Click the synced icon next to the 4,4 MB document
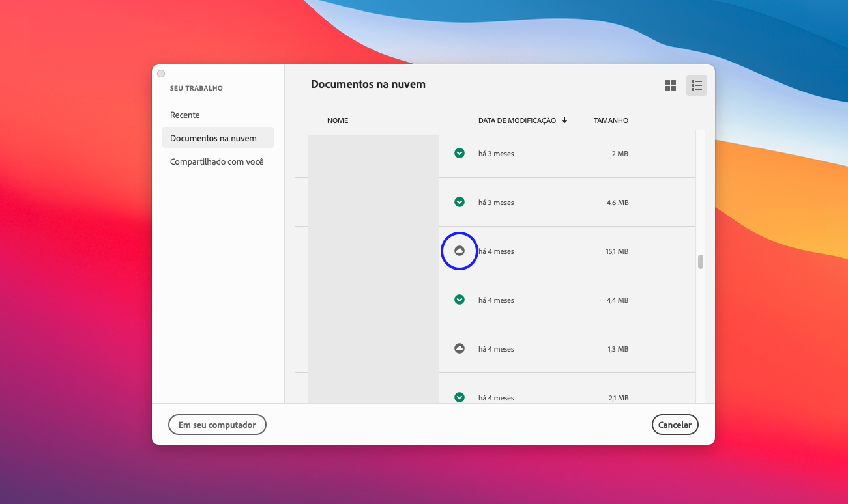 click(x=459, y=300)
